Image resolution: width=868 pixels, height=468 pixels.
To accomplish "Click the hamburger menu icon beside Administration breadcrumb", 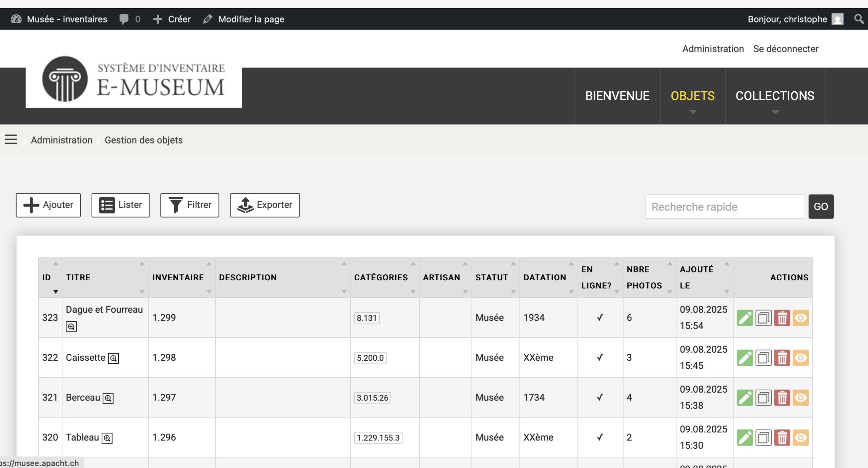I will [x=11, y=139].
